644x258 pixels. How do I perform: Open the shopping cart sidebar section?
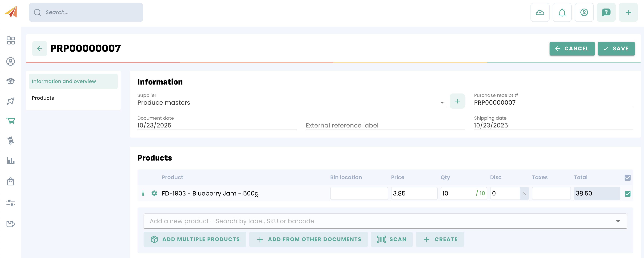point(10,121)
